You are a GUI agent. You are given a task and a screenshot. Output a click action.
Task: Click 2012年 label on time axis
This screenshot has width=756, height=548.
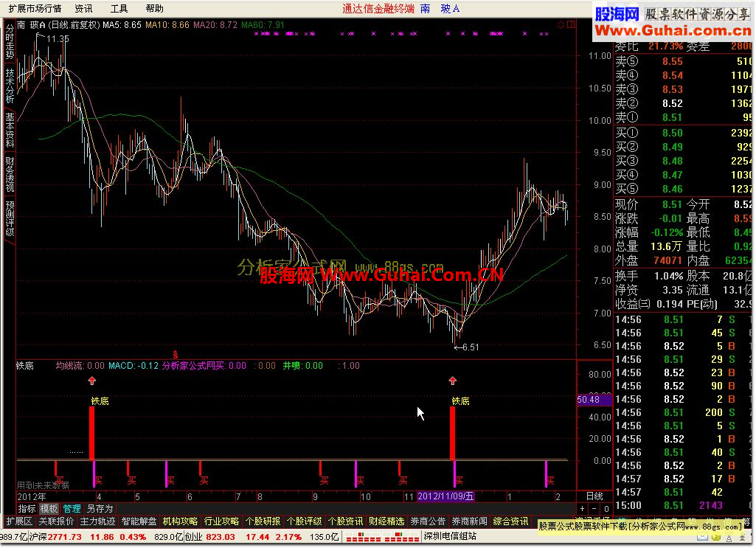tap(32, 496)
